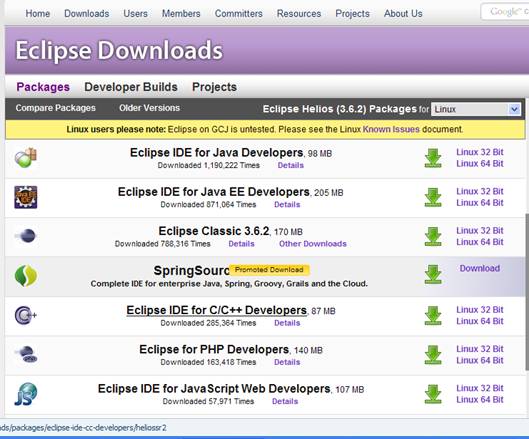The height and width of the screenshot is (439, 529).
Task: Open Eclipse Classic 3.6.2 title link
Action: 214,231
